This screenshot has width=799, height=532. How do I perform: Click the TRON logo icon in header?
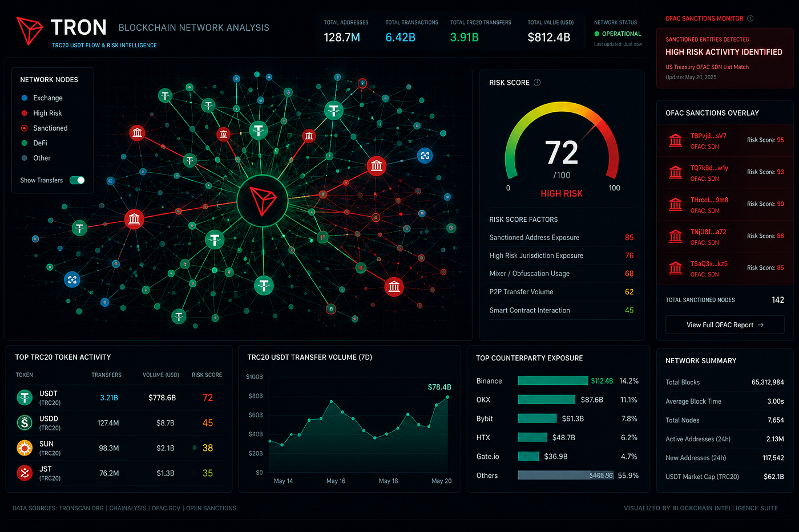(x=30, y=31)
